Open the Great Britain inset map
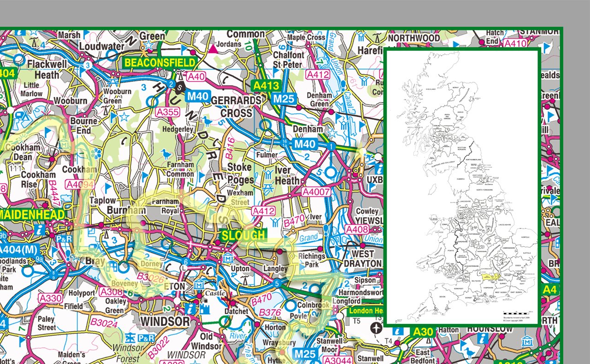The height and width of the screenshot is (364, 590). [462, 187]
